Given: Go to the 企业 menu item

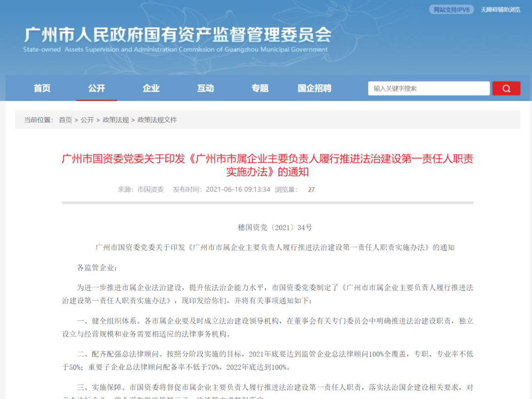Looking at the screenshot, I should point(151,89).
